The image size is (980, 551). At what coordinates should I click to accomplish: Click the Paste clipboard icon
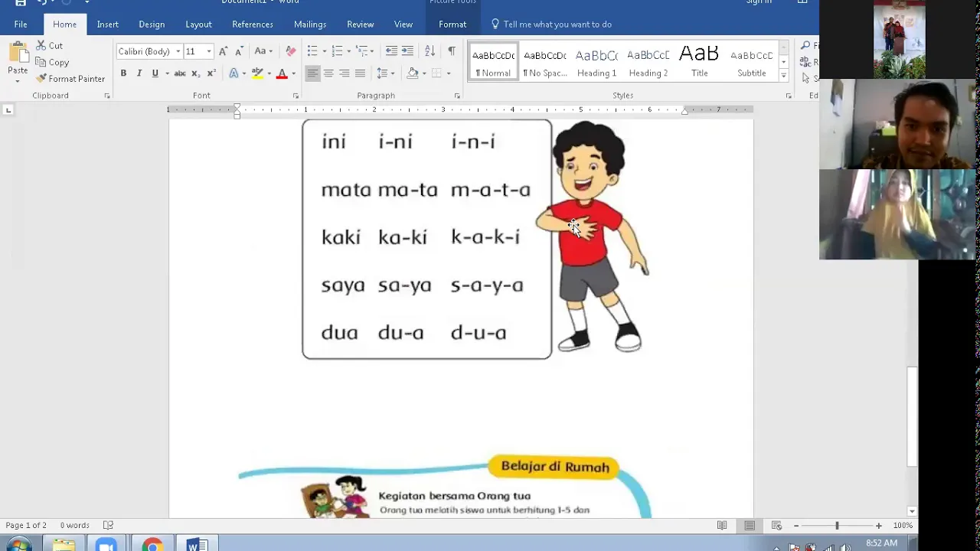click(x=18, y=54)
